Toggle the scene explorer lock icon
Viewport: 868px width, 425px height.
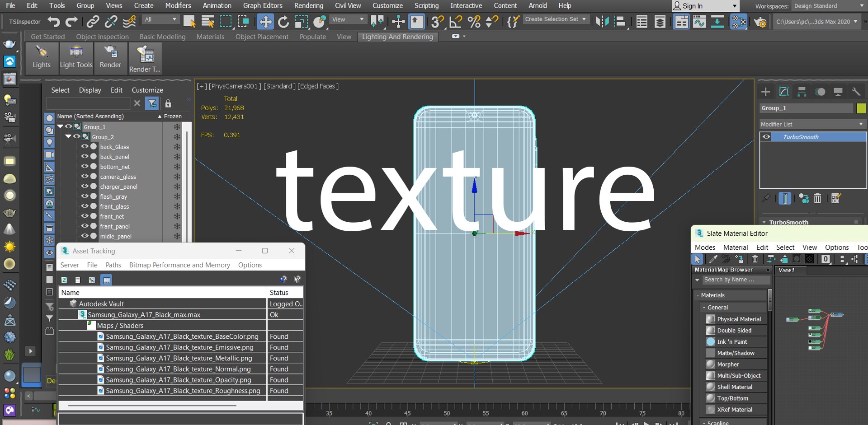pyautogui.click(x=168, y=103)
